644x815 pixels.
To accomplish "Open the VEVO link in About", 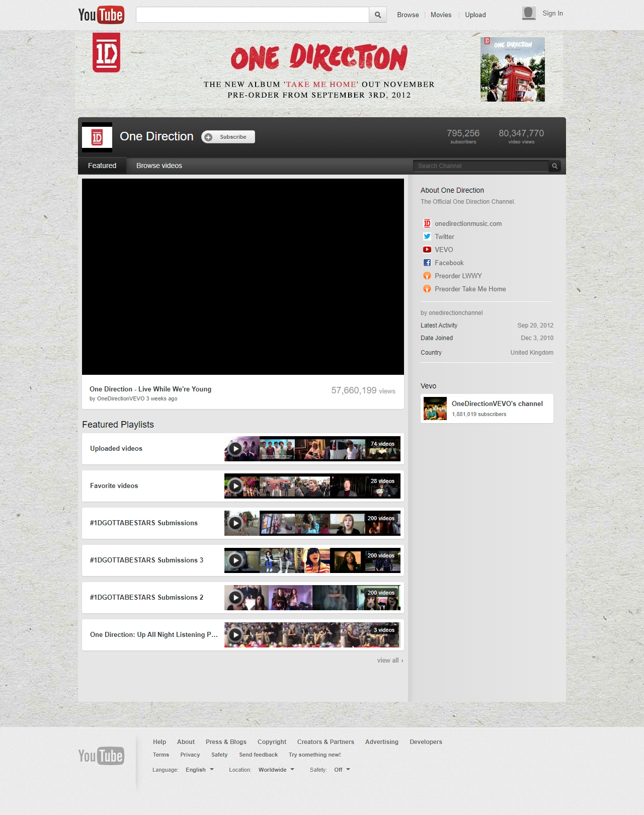I will pos(444,250).
